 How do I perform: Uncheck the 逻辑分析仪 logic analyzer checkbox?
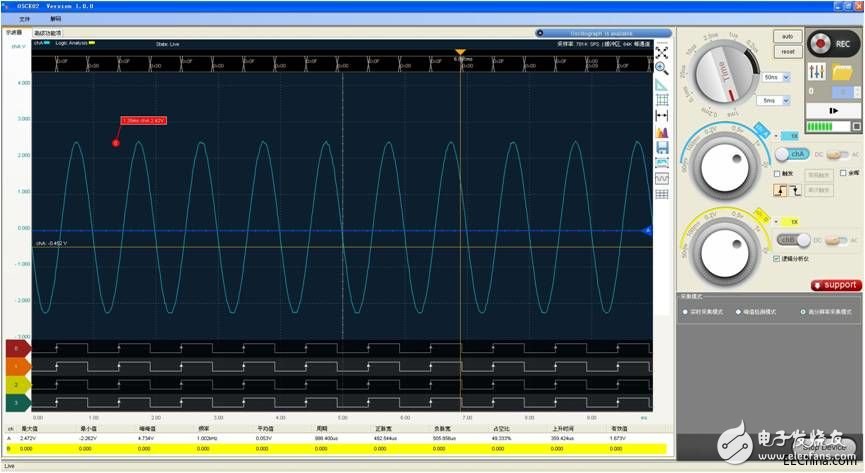(779, 258)
